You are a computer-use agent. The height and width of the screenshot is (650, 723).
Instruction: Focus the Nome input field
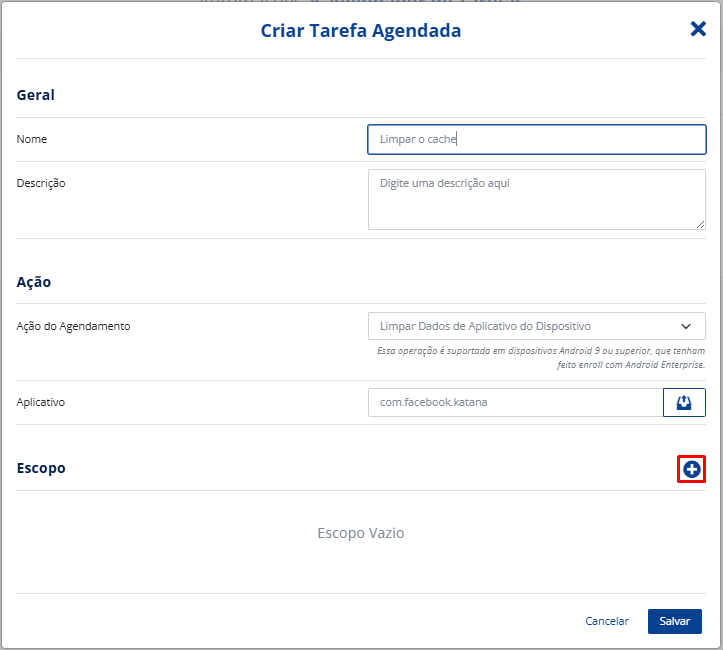(x=537, y=139)
